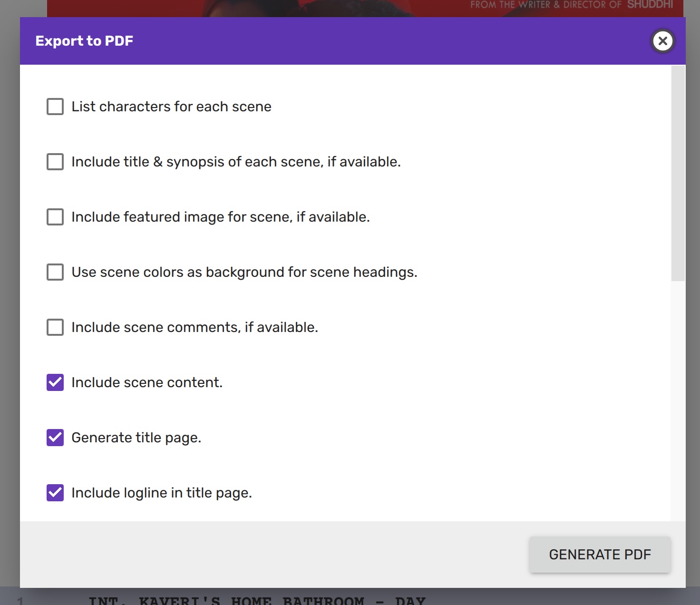Image resolution: width=700 pixels, height=605 pixels.
Task: Click the dialog's vertical scrollbar thumb
Action: coord(678,173)
